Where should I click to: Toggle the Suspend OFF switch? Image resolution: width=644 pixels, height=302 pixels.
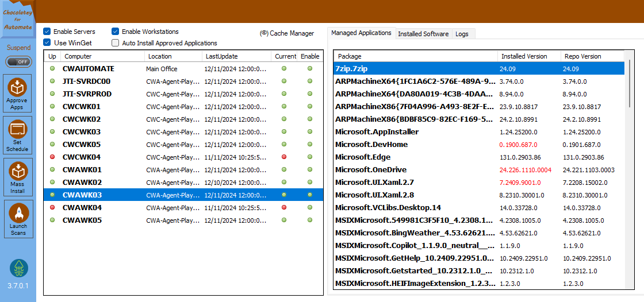tap(18, 62)
